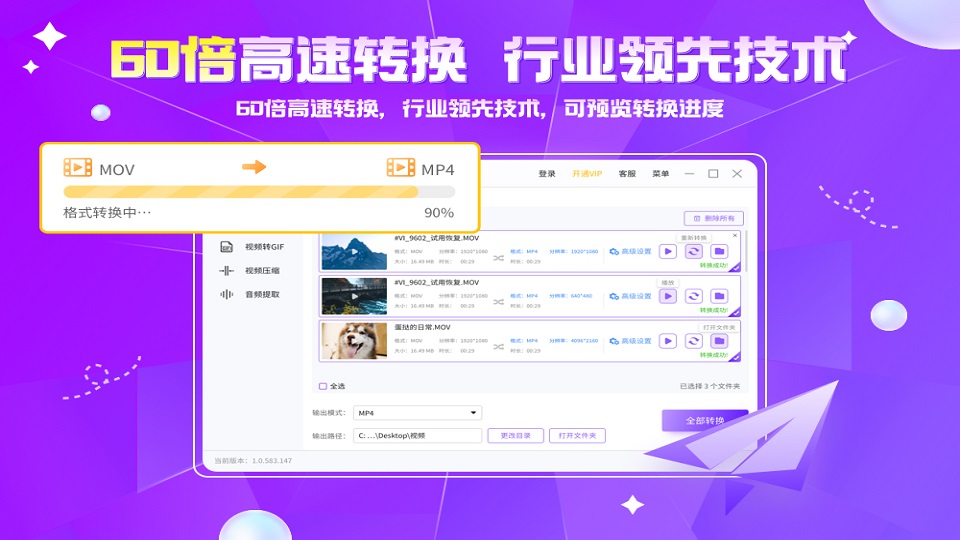Viewport: 960px width, 540px height.
Task: Open 高级设置 for the 640*480 video row
Action: [631, 296]
